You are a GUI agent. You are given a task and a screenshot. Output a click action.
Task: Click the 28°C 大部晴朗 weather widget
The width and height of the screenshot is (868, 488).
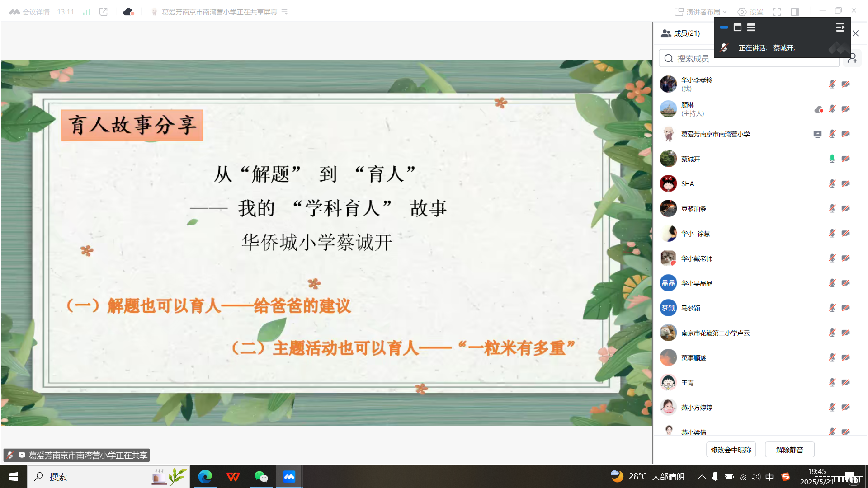pos(647,477)
